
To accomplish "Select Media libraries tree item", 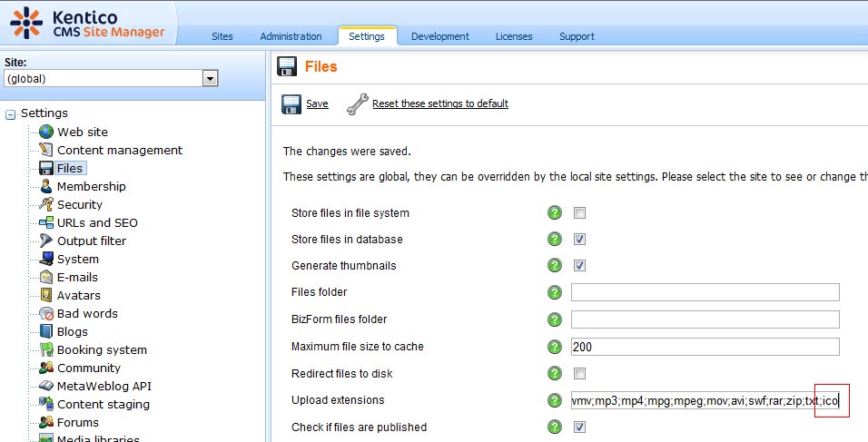I will click(x=98, y=438).
